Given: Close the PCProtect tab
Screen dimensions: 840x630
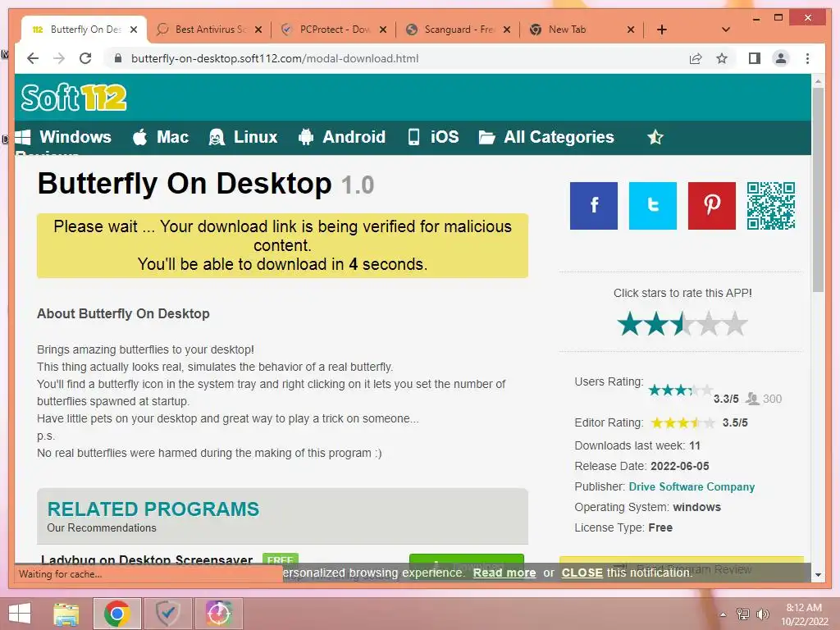Looking at the screenshot, I should pyautogui.click(x=383, y=30).
